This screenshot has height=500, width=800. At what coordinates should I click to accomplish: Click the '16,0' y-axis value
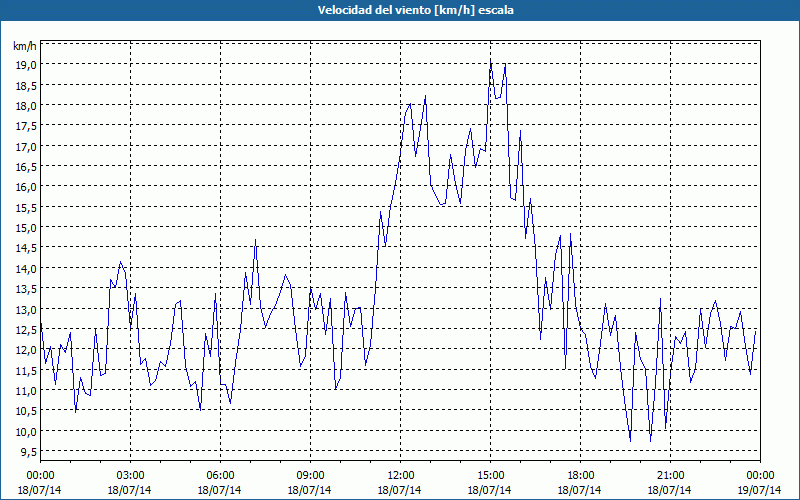(25, 187)
